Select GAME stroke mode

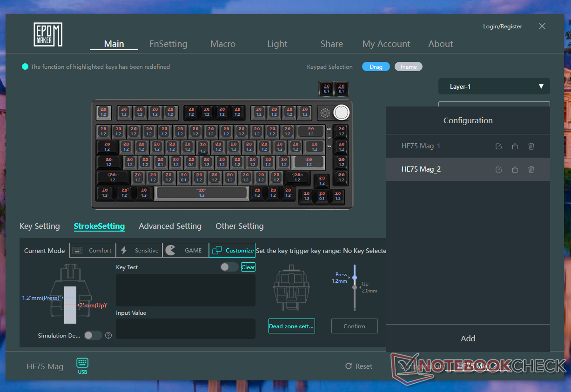186,250
